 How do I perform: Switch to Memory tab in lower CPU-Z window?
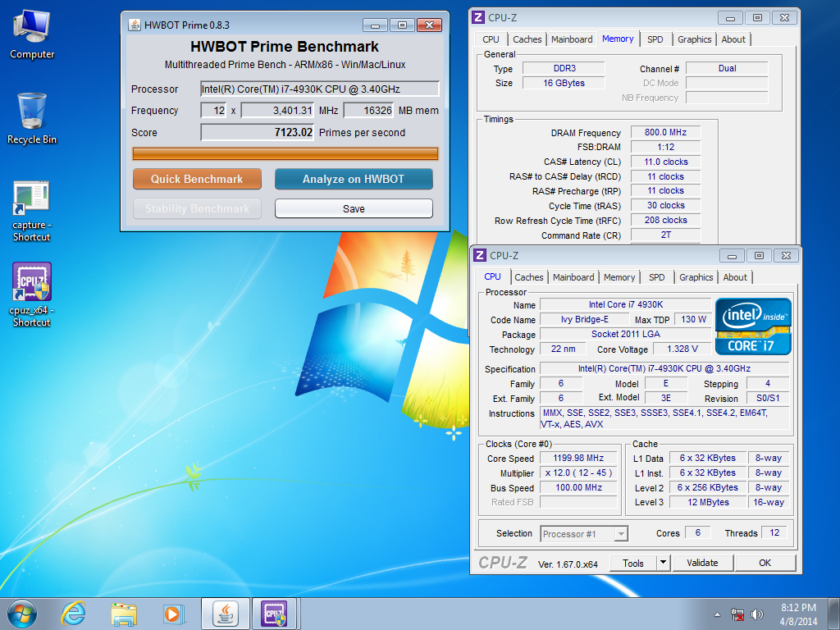click(619, 277)
